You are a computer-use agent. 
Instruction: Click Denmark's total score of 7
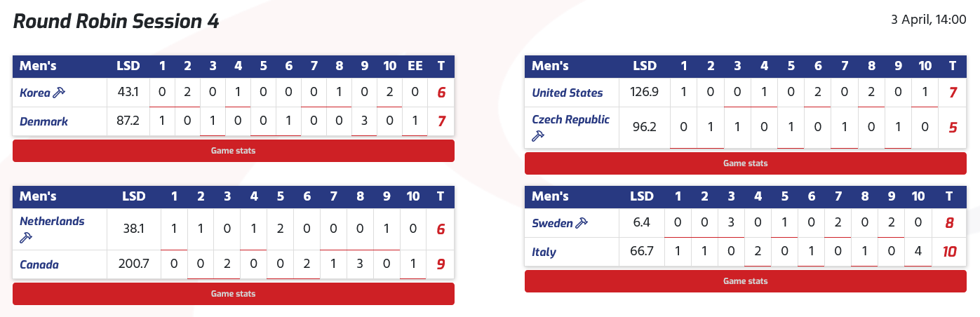441,122
